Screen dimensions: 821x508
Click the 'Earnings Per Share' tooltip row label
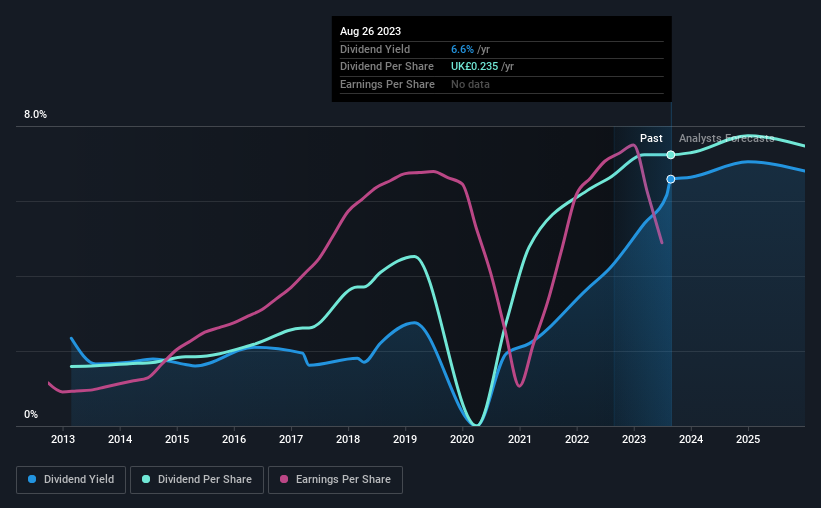(x=387, y=84)
